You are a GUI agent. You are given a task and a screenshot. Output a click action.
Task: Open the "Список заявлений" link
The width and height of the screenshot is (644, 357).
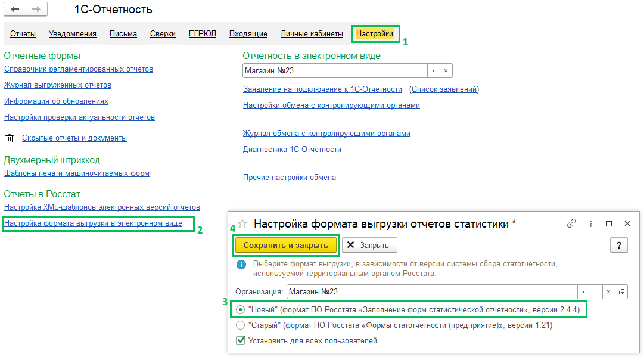[444, 89]
